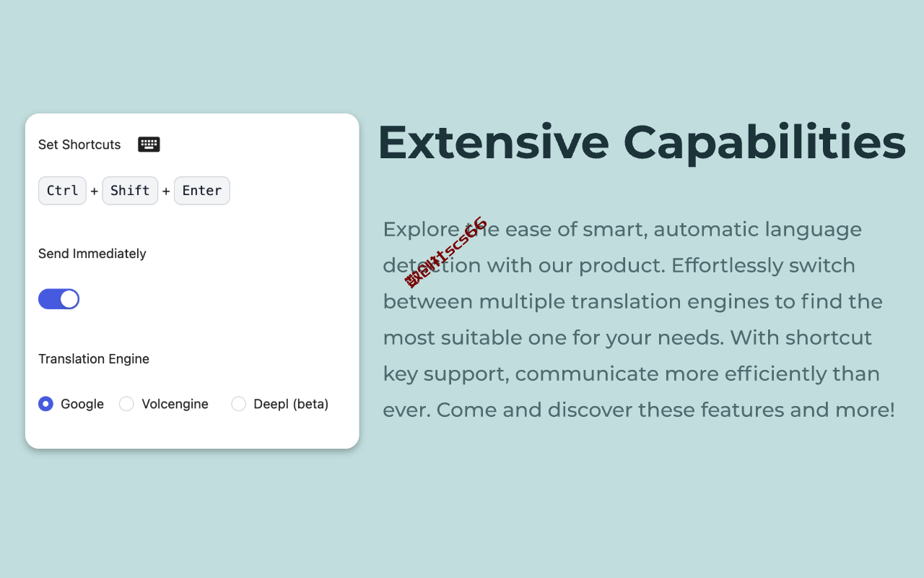Click the Ctrl key badge

coord(62,191)
